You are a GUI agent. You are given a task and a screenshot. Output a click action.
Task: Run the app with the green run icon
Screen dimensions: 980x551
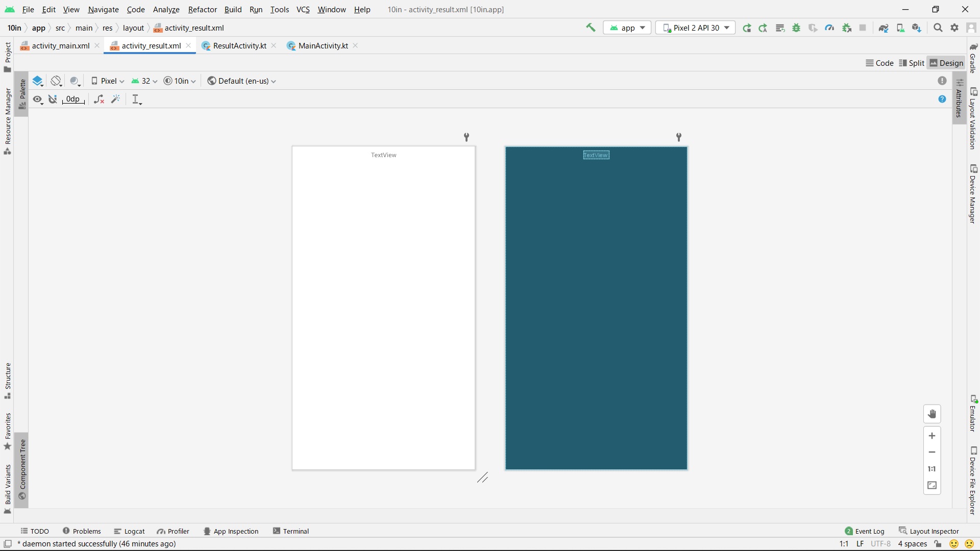coord(747,28)
